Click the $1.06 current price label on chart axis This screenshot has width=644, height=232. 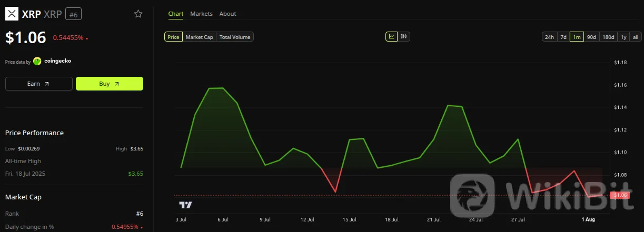coord(620,195)
